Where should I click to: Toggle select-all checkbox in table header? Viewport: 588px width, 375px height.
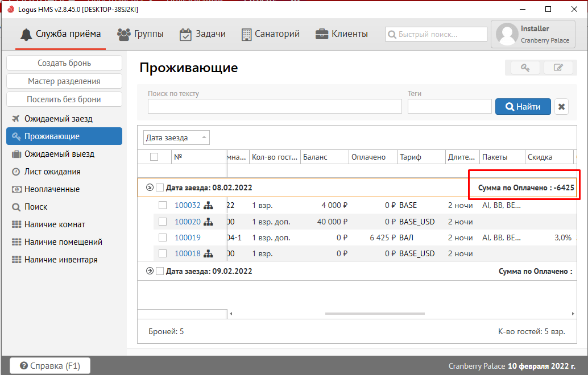tap(154, 157)
